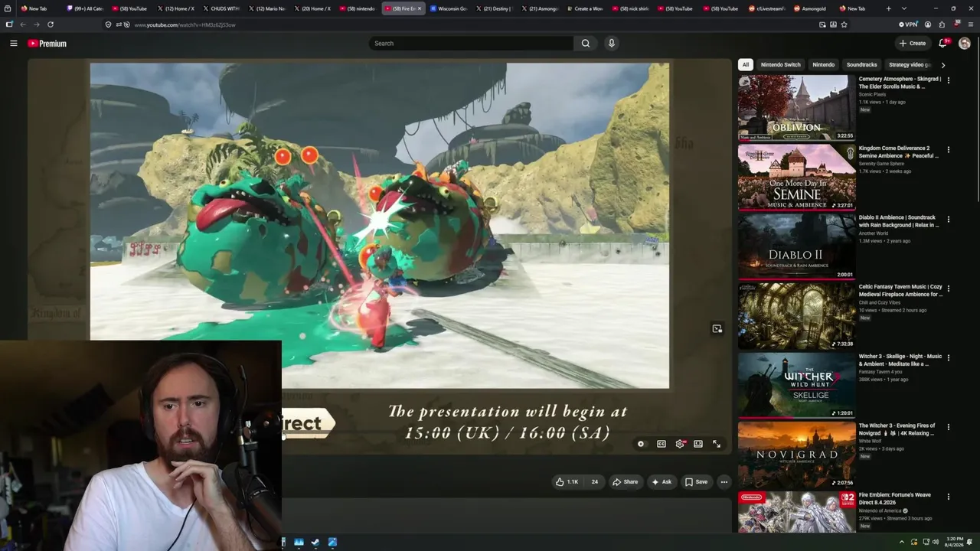
Task: Open options for Witcher 3 Skellige video
Action: 949,358
